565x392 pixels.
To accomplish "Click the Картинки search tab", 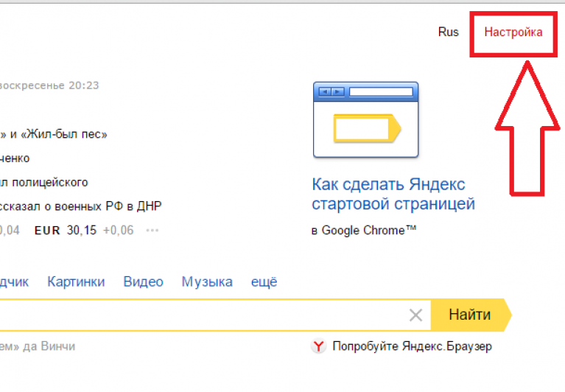I will [x=76, y=281].
